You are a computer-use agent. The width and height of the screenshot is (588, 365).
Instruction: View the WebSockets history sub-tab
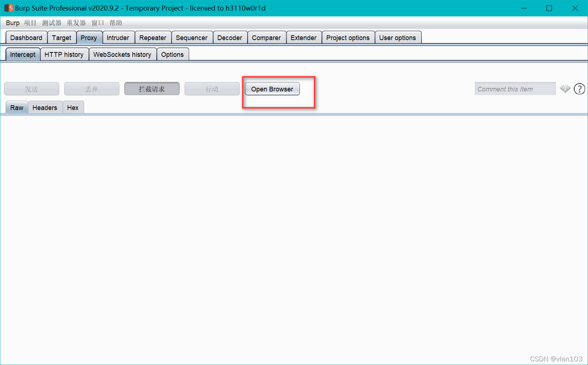(x=122, y=54)
